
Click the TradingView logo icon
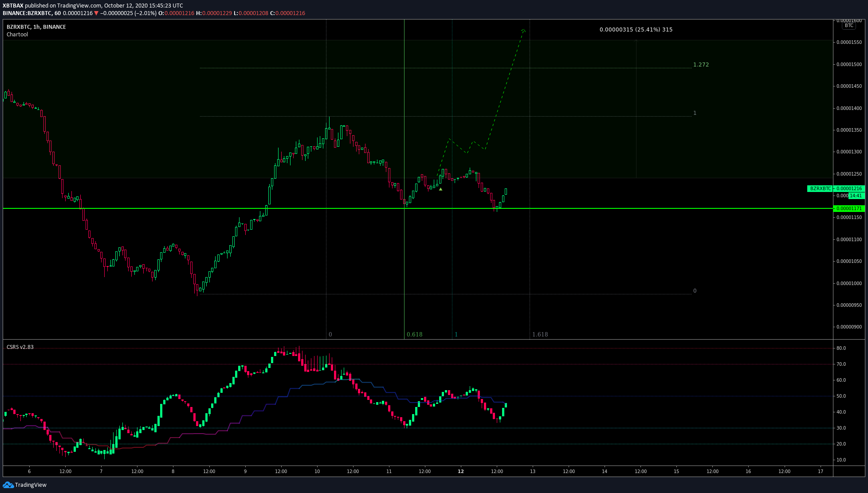click(x=8, y=485)
